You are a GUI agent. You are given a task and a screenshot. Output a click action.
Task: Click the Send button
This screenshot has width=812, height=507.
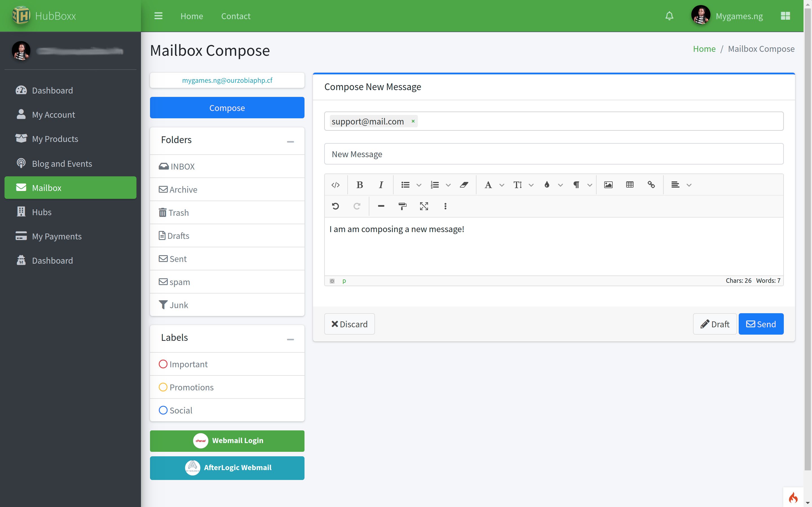coord(761,324)
